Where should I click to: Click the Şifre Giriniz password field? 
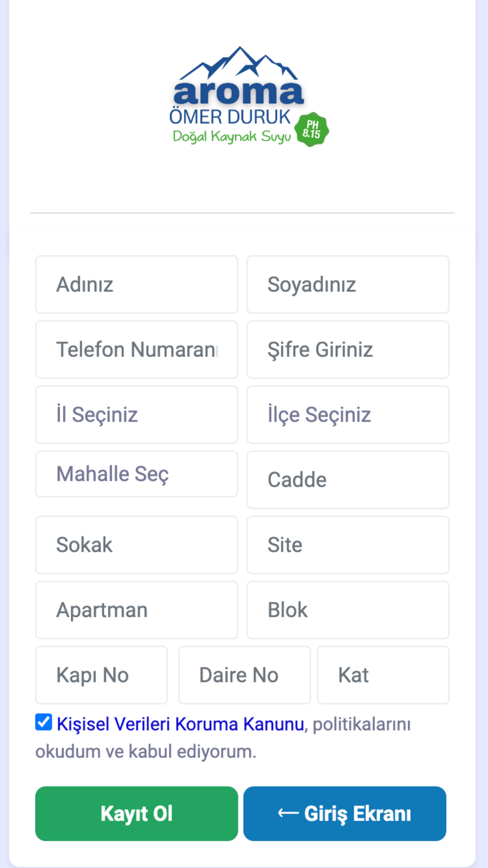(347, 350)
